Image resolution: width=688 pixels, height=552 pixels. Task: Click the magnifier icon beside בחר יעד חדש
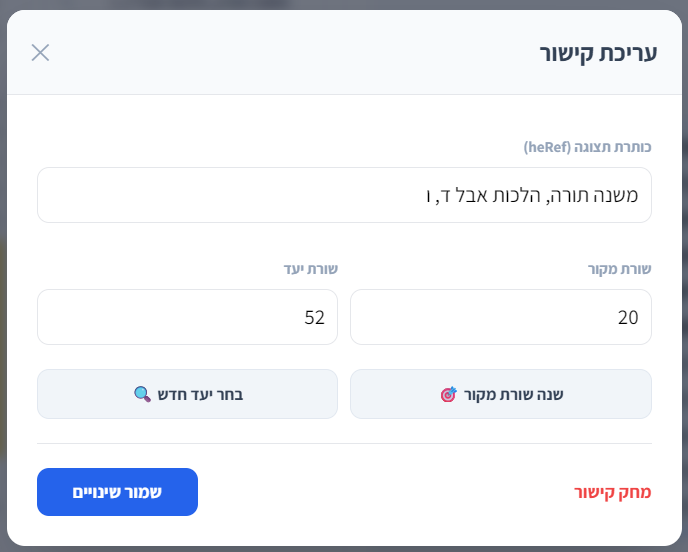[142, 394]
